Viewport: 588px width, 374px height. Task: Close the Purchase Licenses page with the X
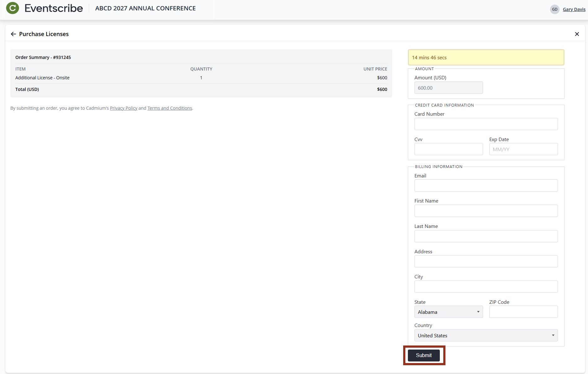577,34
